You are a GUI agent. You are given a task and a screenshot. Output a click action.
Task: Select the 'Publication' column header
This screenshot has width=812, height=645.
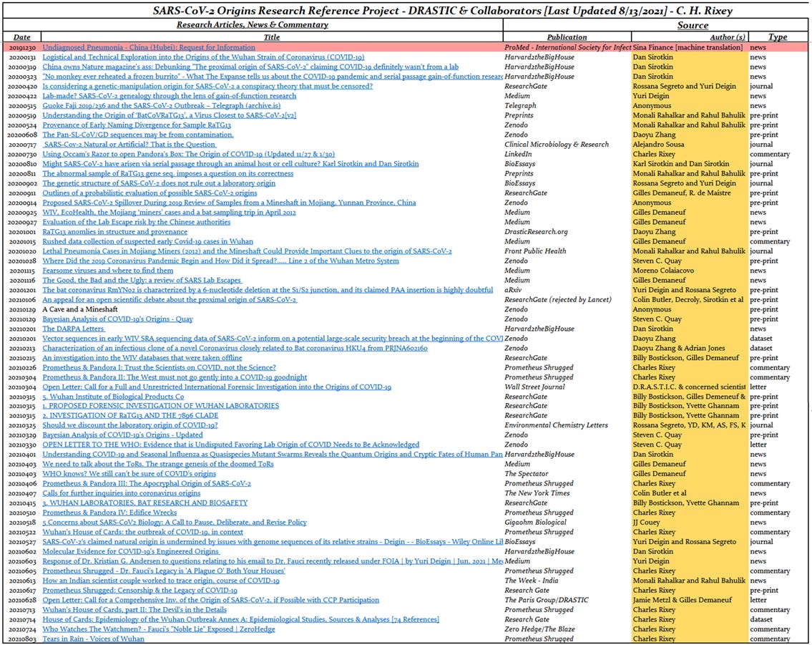pyautogui.click(x=567, y=37)
